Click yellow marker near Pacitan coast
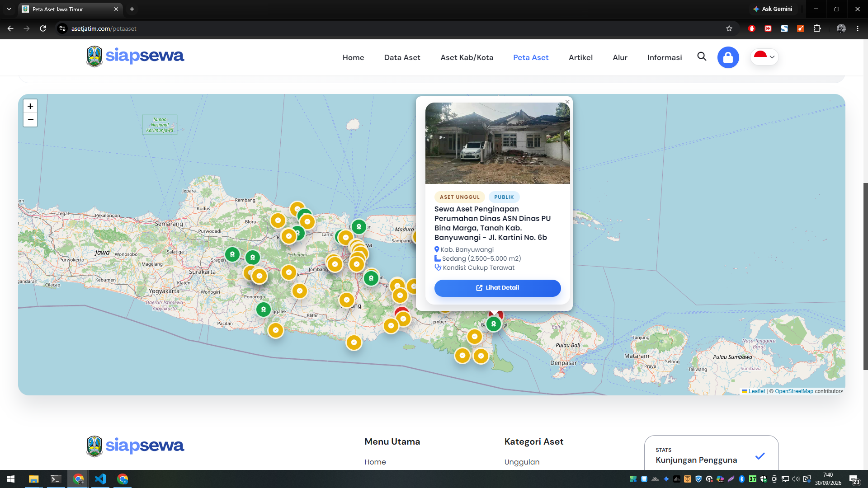The image size is (868, 488). pos(276,330)
